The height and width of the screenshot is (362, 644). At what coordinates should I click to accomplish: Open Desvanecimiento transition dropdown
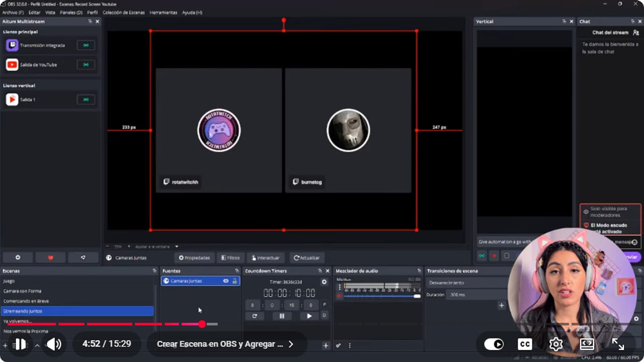point(466,283)
